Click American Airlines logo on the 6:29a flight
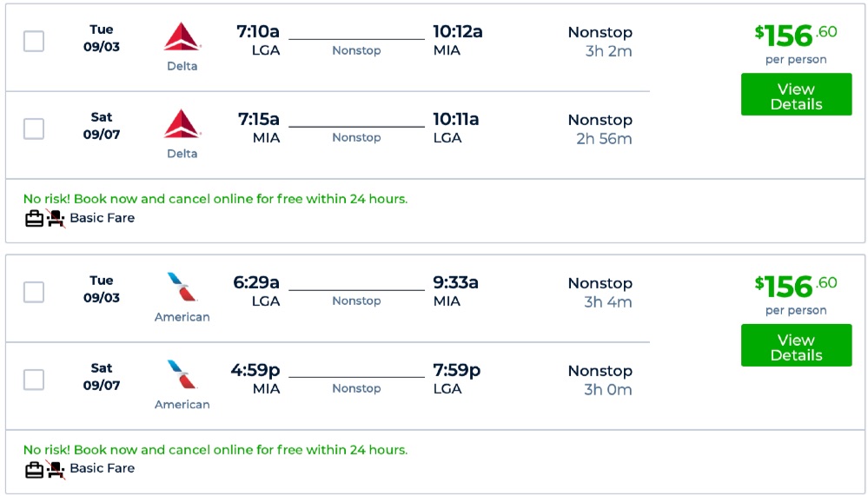 [x=182, y=288]
